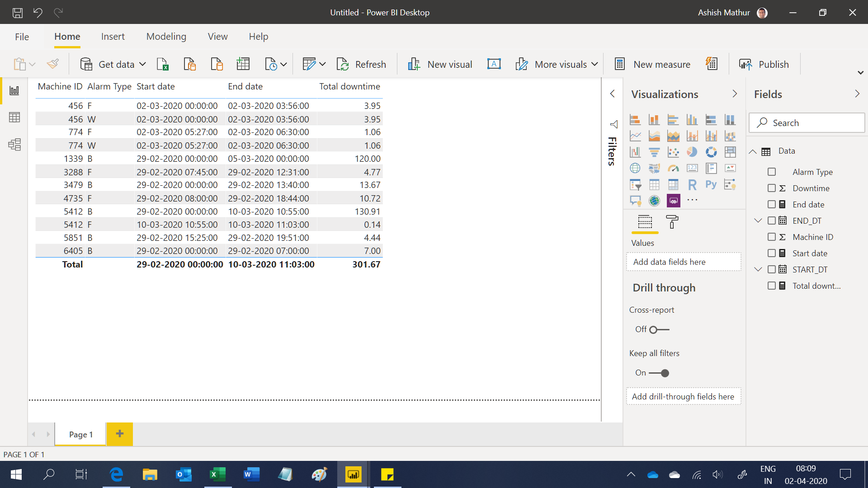Open the Get data dropdown arrow
Screen dimensions: 868x488
pos(142,65)
